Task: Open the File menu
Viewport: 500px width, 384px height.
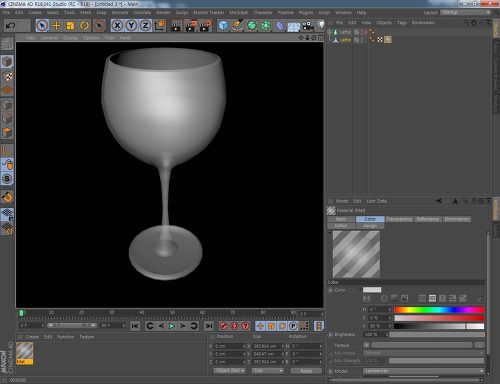Action: click(6, 12)
